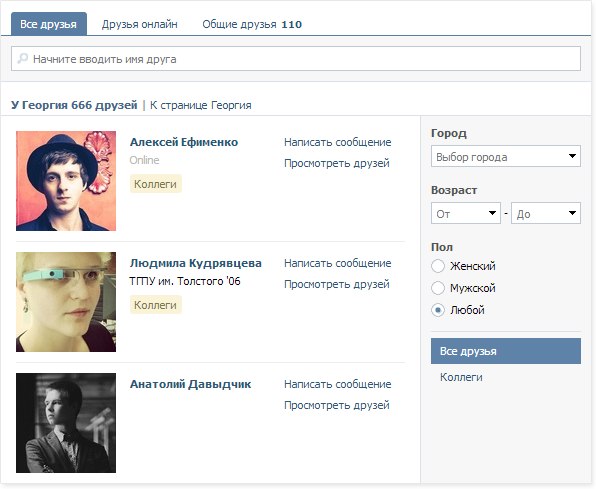Viewport: 596px width, 489px height.
Task: Write a message to Алексей Ефименко
Action: [338, 142]
